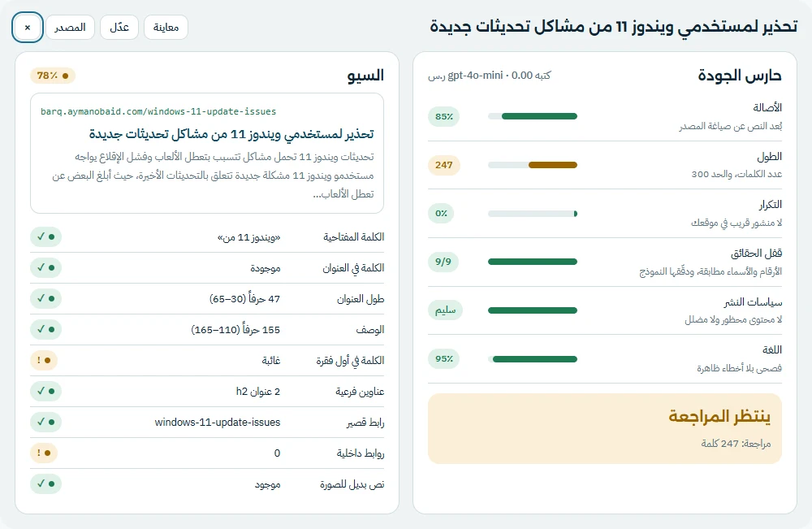
Task: Click the 0% duplication badge
Action: [x=441, y=214]
